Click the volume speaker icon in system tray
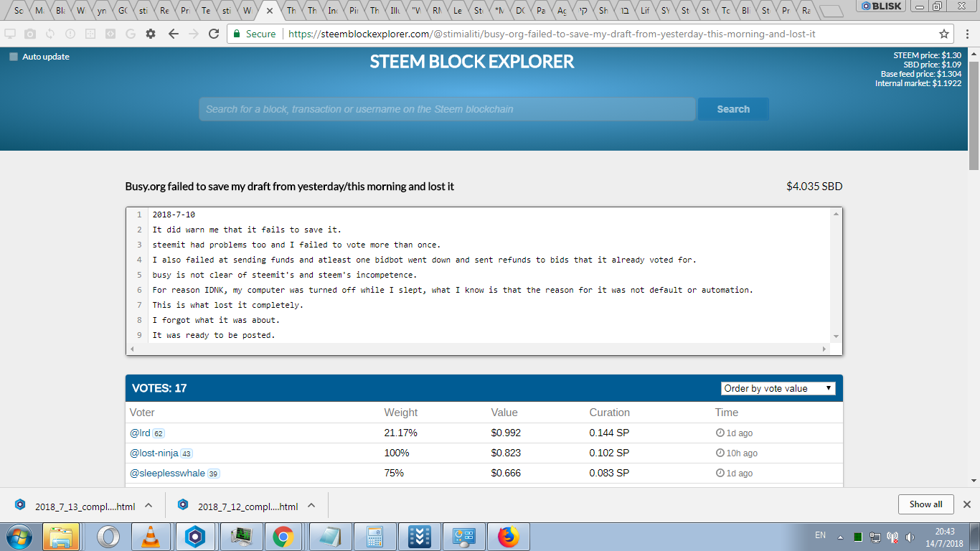The height and width of the screenshot is (551, 980). point(910,536)
